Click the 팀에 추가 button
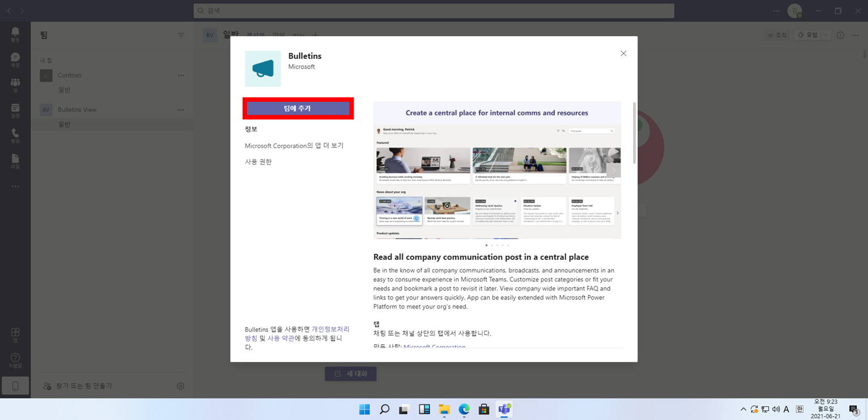This screenshot has width=868, height=420. [x=298, y=108]
